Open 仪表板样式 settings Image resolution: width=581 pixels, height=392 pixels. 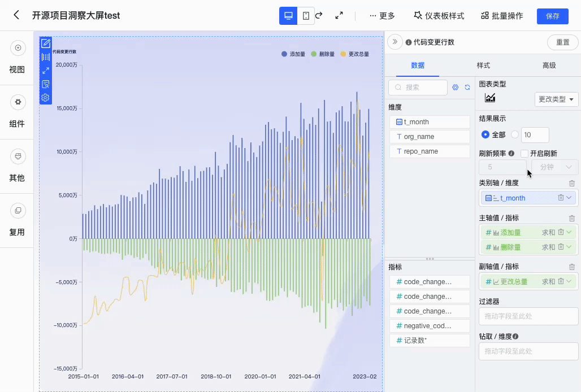coord(439,16)
